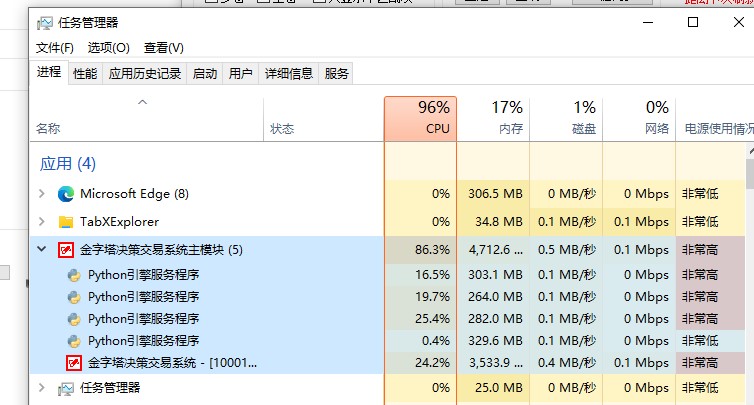754x405 pixels.
Task: Switch to the 应用历史记录 tab
Action: [x=145, y=74]
